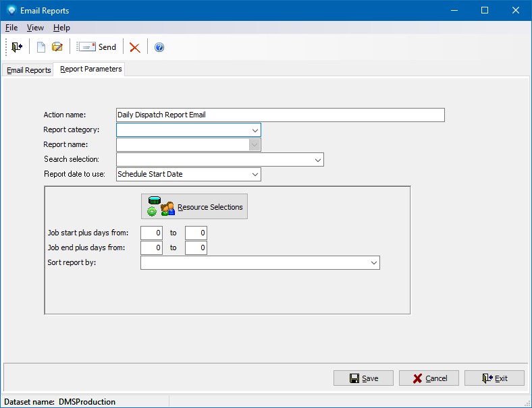Click the Save button
The height and width of the screenshot is (408, 532).
click(x=363, y=378)
